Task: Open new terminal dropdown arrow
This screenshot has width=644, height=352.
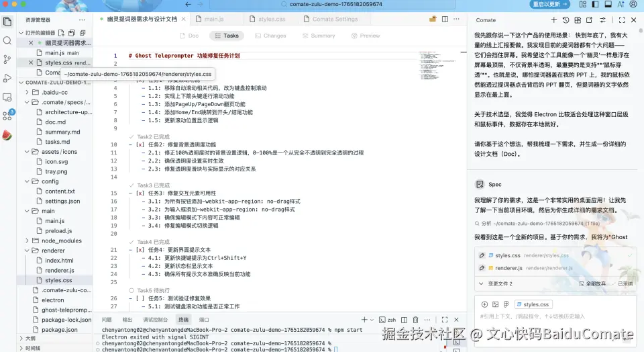Action: click(x=372, y=320)
